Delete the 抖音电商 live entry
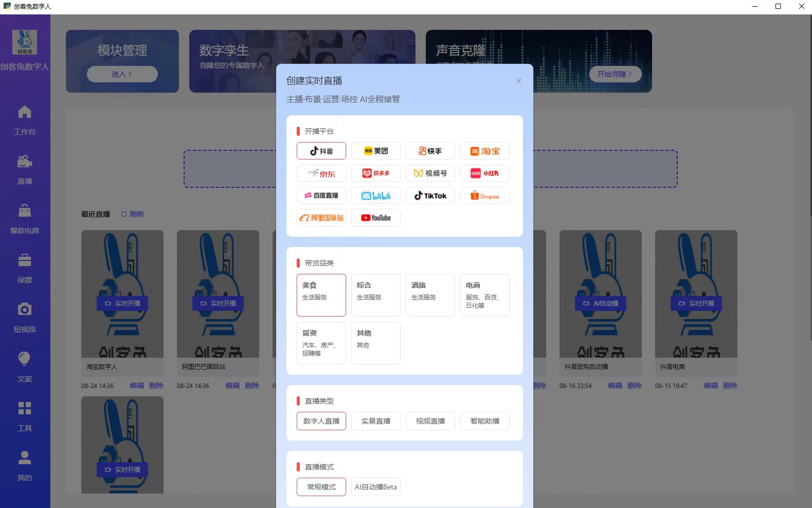812x508 pixels. pos(730,386)
